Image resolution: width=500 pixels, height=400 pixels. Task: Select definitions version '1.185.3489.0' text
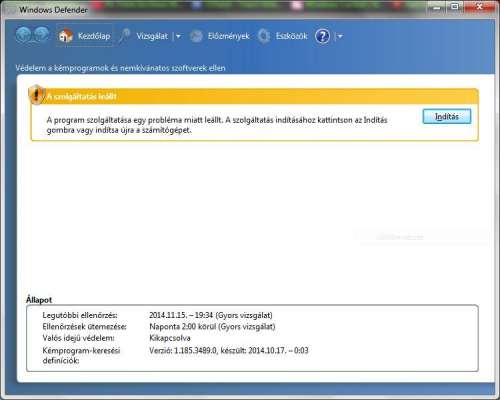click(x=195, y=350)
